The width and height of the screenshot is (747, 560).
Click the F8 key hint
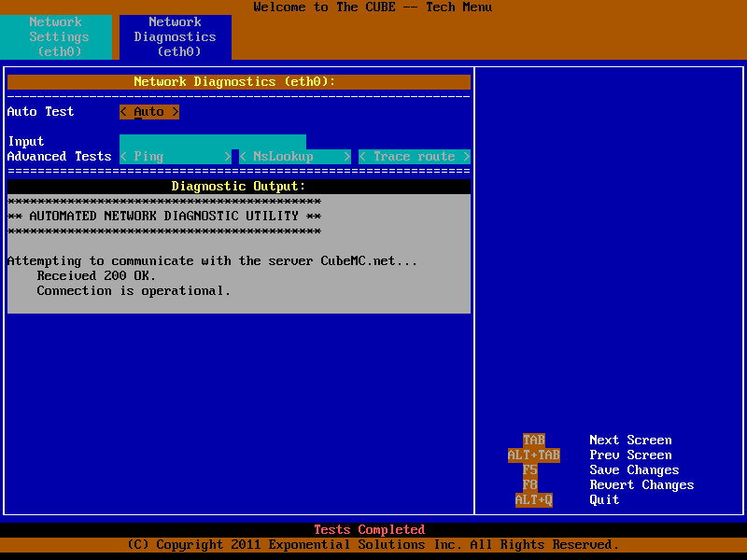point(529,484)
